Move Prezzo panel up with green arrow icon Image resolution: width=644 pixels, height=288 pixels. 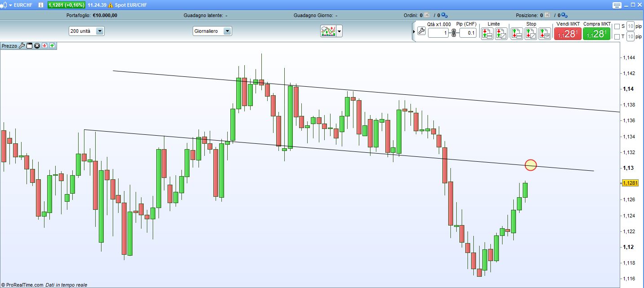click(52, 46)
